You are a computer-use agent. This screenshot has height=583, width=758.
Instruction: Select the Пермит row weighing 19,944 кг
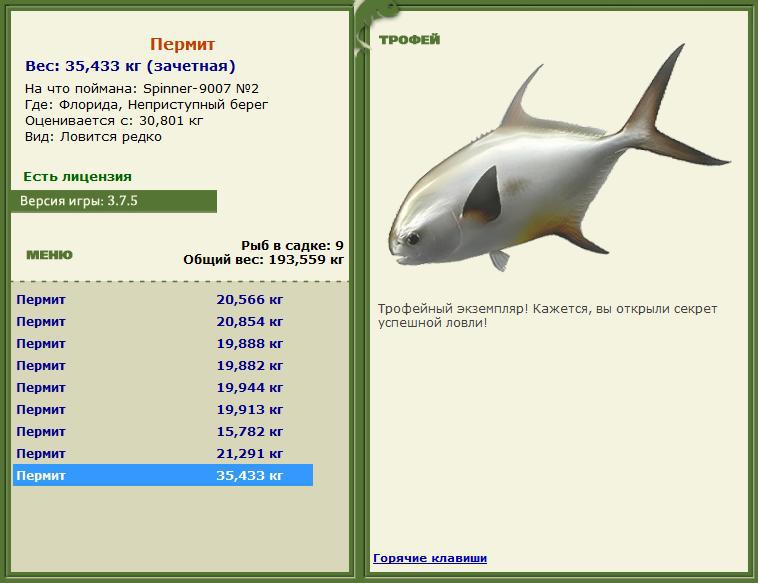coord(163,388)
